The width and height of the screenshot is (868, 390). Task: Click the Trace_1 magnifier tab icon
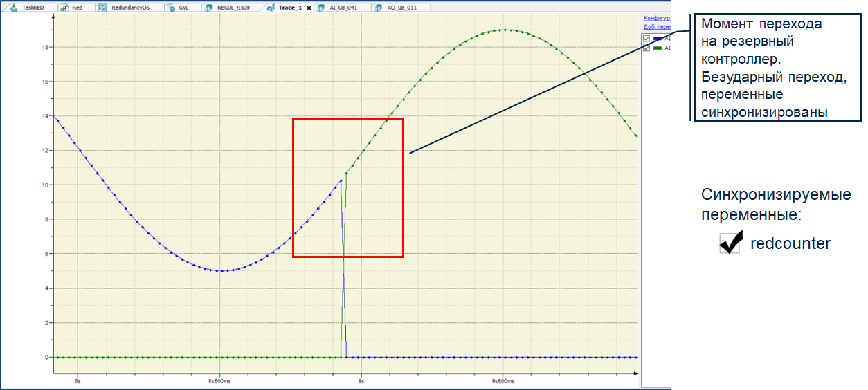pos(271,8)
